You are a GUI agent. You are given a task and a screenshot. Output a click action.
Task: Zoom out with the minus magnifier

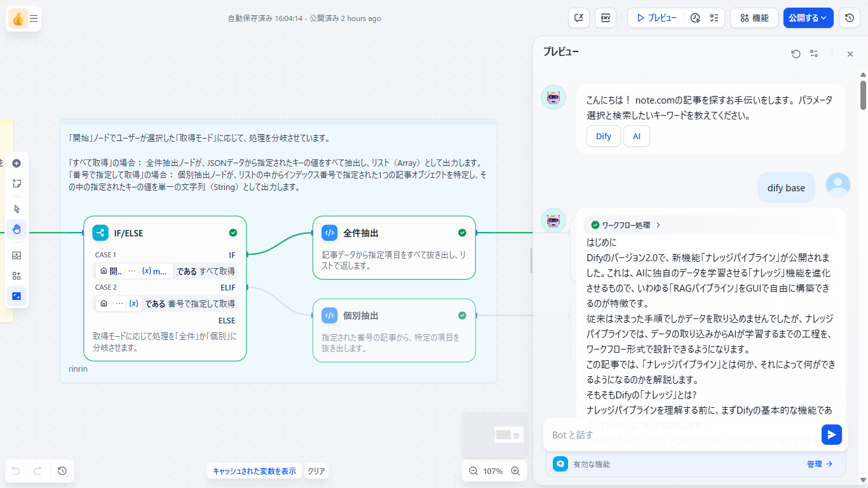point(473,471)
